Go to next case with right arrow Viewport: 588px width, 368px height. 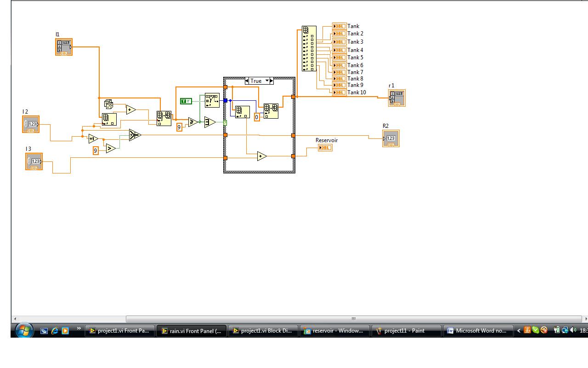(271, 81)
